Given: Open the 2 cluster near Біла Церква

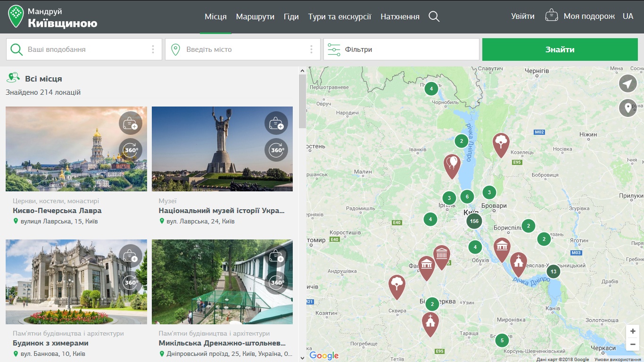Looking at the screenshot, I should [x=432, y=304].
